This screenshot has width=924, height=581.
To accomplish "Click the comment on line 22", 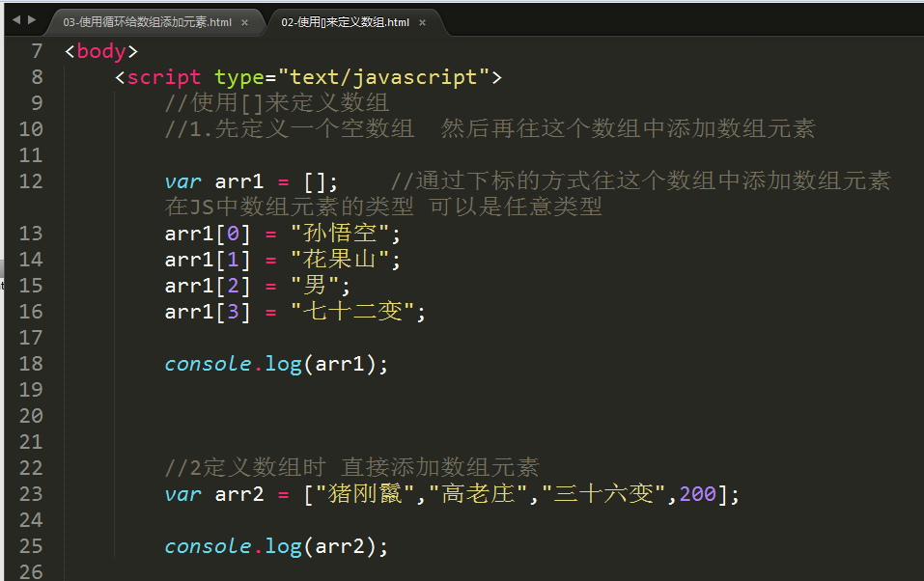I will (351, 467).
